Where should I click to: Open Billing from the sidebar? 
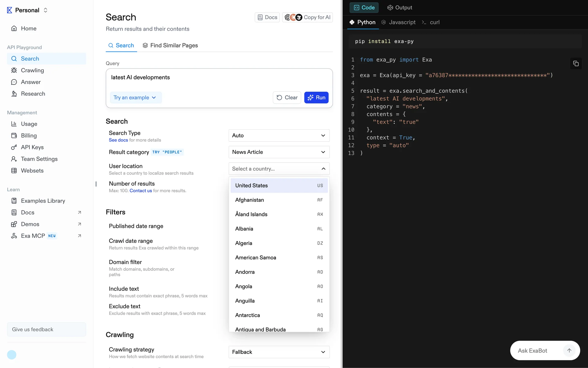28,136
